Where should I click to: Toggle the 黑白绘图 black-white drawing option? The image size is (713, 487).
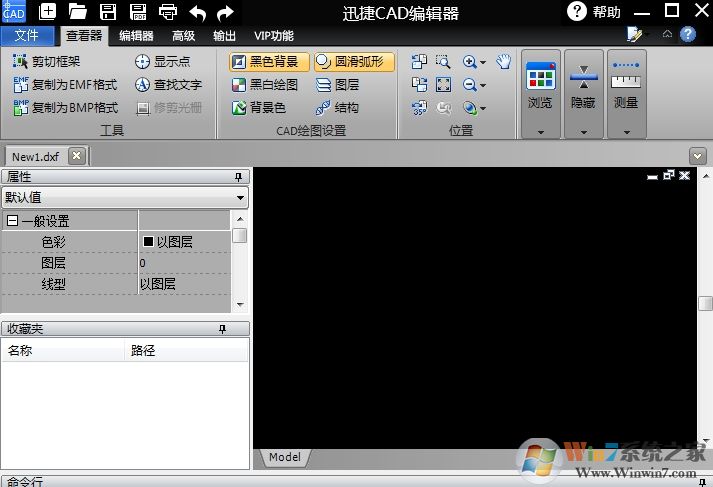(x=265, y=85)
